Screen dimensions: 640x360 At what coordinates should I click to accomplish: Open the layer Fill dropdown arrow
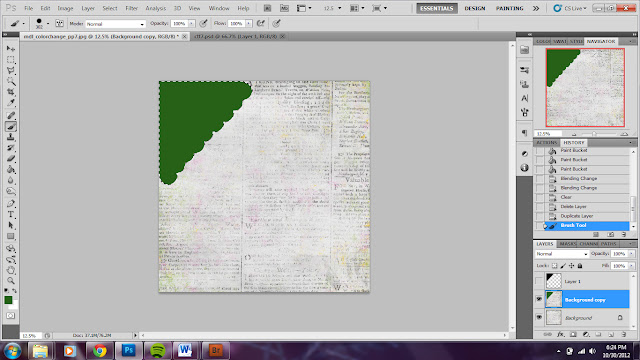631,266
